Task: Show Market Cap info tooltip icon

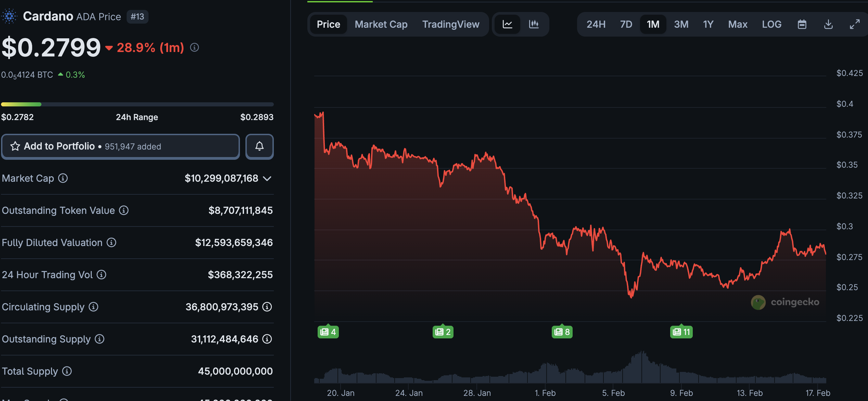Action: (x=63, y=178)
